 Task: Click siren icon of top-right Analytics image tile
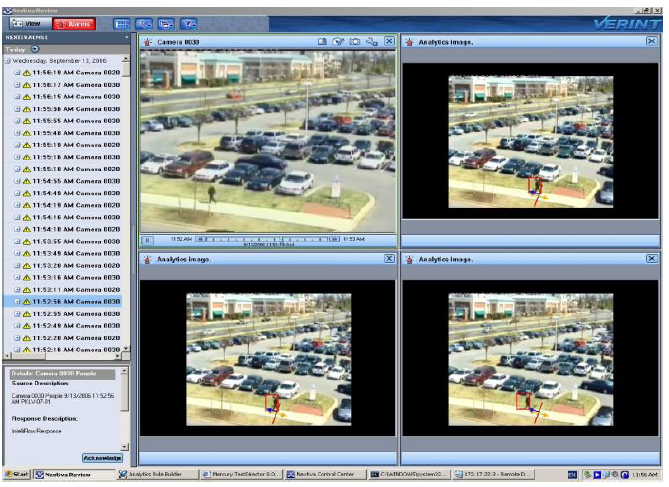[x=410, y=42]
